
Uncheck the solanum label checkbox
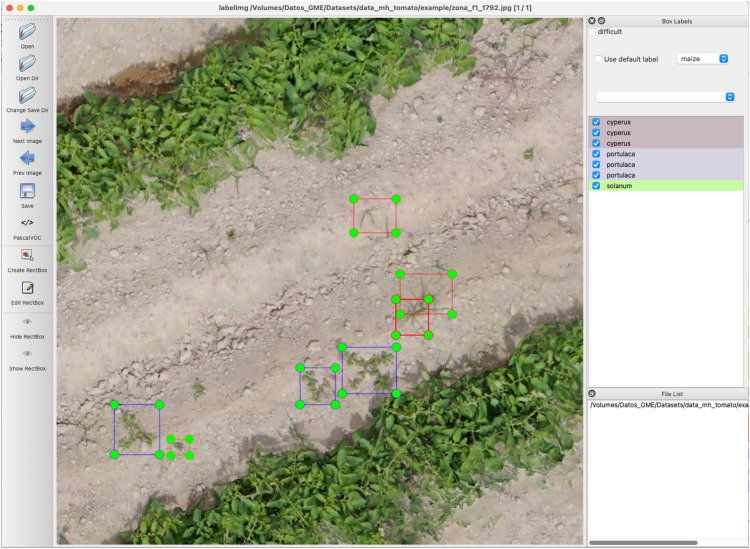pyautogui.click(x=596, y=186)
